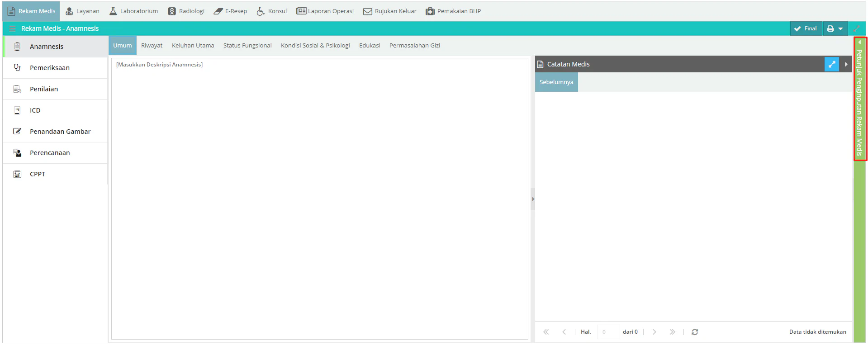The image size is (868, 345).
Task: Select Anamnesis in the sidebar
Action: (x=55, y=47)
